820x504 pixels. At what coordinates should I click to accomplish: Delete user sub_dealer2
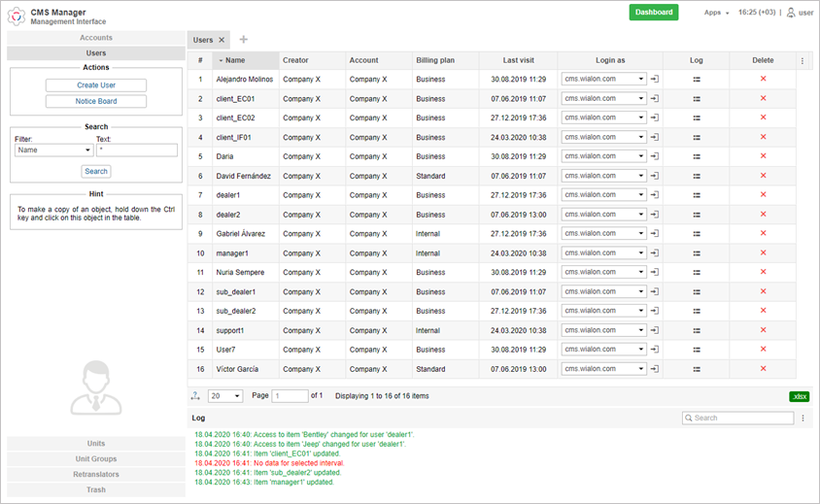[763, 311]
